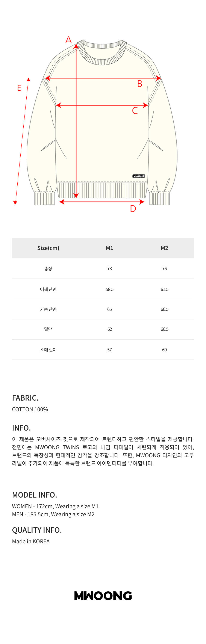Image resolution: width=206 pixels, height=644 pixels.
Task: Click the 어깨 단면 row label
Action: coord(48,289)
